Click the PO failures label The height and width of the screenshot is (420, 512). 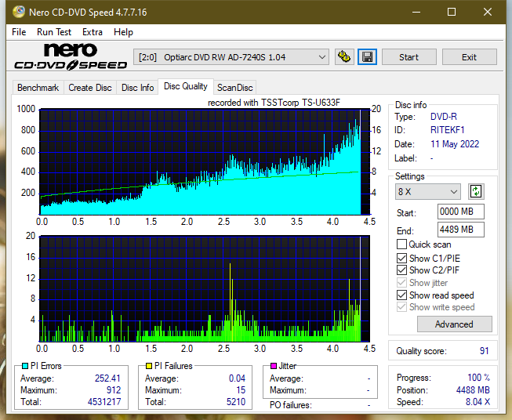click(x=291, y=405)
